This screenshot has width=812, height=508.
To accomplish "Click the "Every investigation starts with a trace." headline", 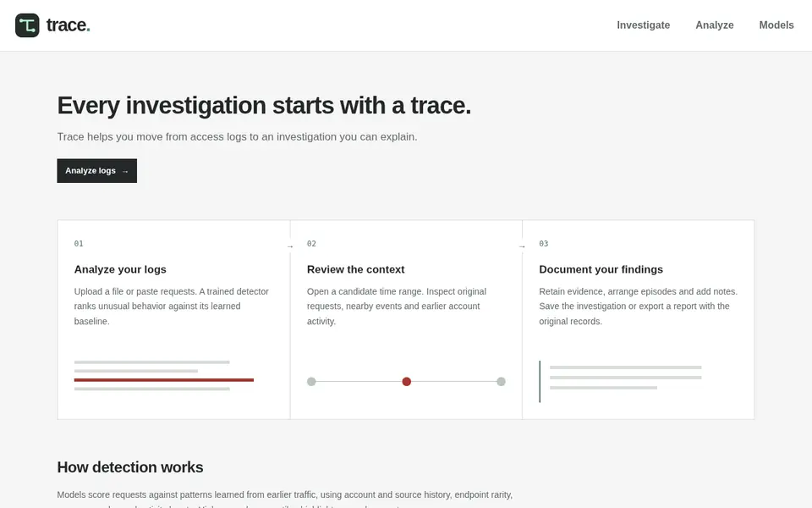I will point(264,106).
